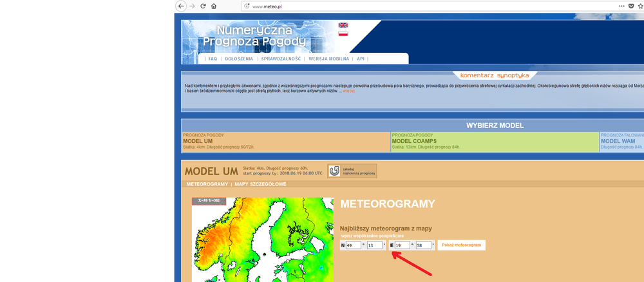The image size is (644, 282).
Task: Open the SPRAWDZALNOŚĆ menu item
Action: (281, 59)
